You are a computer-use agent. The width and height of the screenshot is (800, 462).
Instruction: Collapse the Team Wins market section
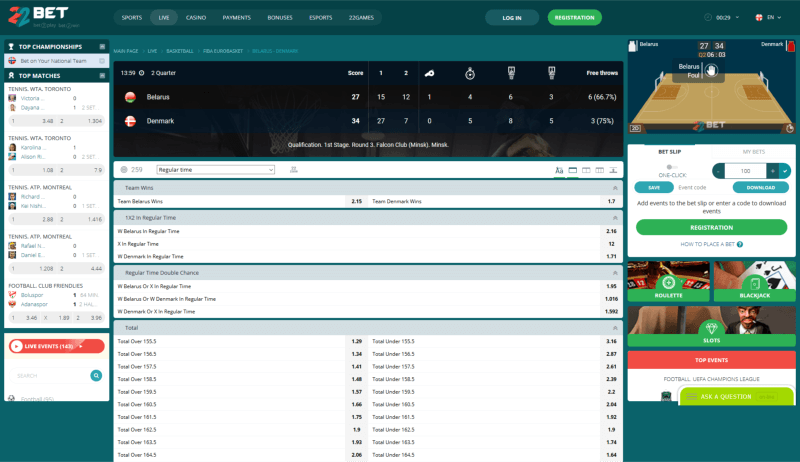click(x=615, y=188)
